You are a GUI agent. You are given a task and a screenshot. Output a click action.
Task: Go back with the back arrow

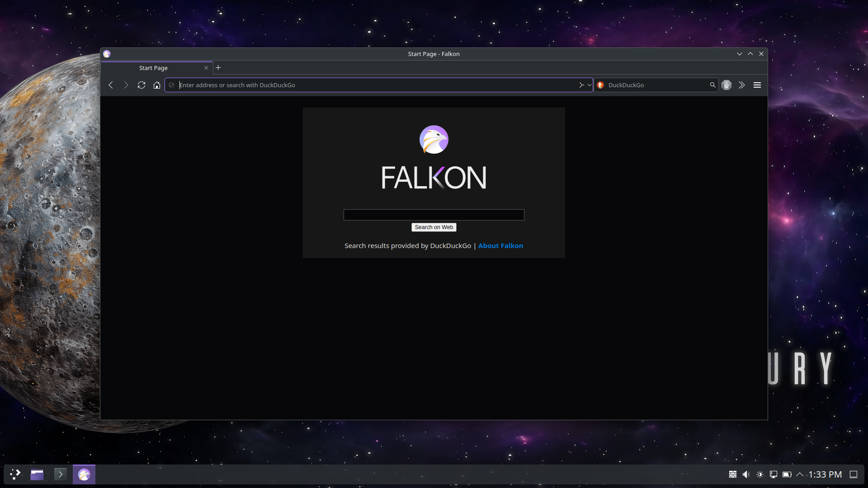point(111,85)
